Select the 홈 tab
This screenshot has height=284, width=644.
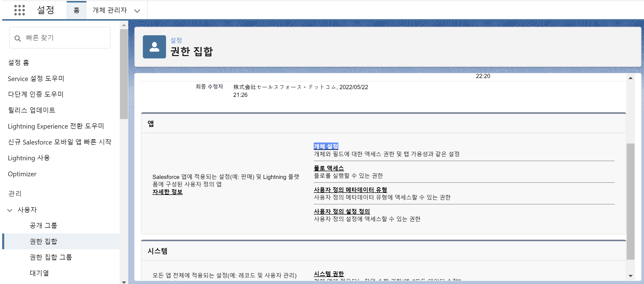(76, 10)
